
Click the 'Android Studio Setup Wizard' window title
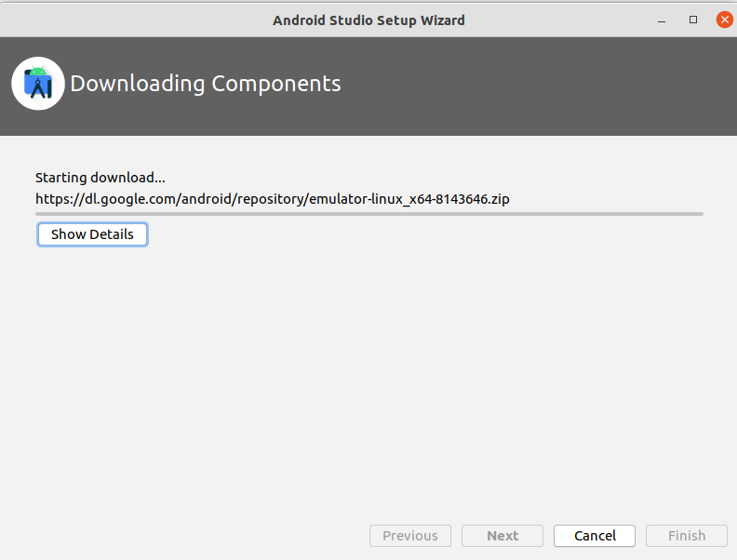[368, 20]
